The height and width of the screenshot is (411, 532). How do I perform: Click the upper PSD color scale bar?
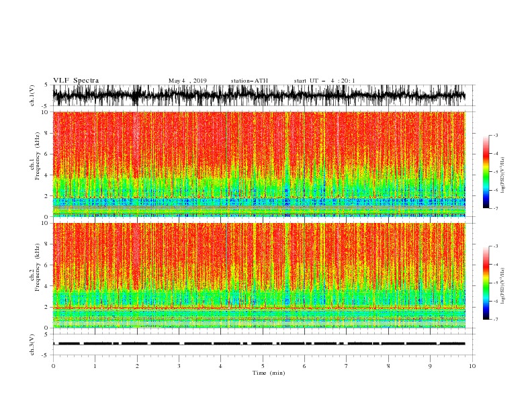(x=486, y=172)
